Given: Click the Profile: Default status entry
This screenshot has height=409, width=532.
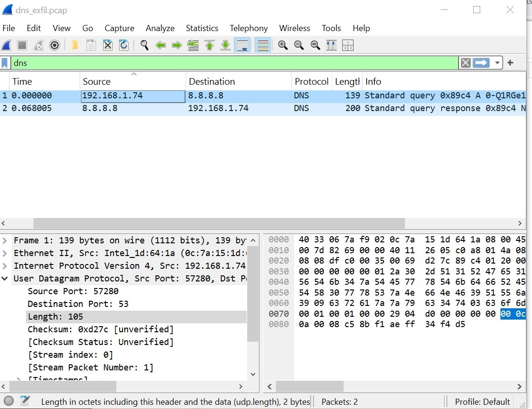Looking at the screenshot, I should pyautogui.click(x=482, y=401).
